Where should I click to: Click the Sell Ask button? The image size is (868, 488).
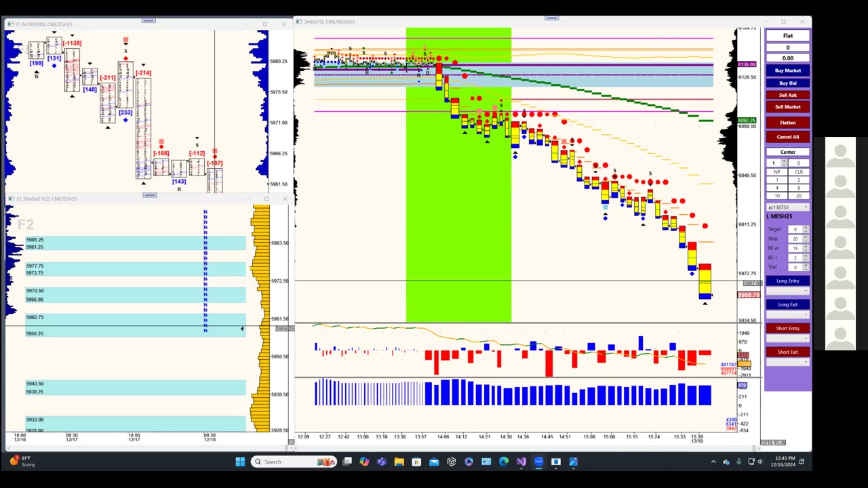[787, 95]
